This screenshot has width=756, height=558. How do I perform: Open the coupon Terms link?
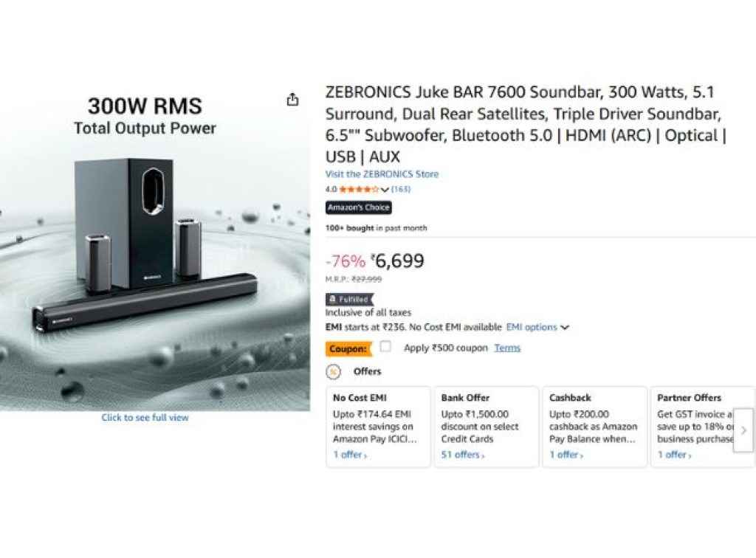[507, 348]
